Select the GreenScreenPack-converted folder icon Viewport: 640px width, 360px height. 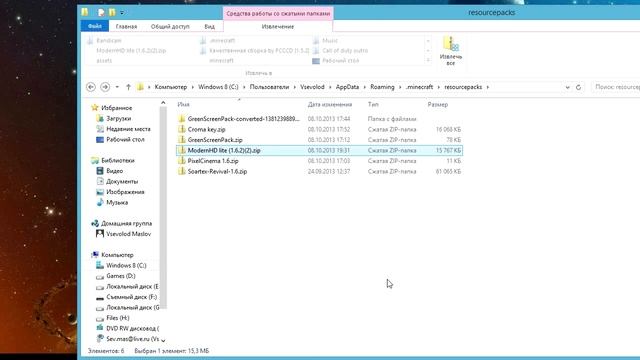pyautogui.click(x=182, y=119)
